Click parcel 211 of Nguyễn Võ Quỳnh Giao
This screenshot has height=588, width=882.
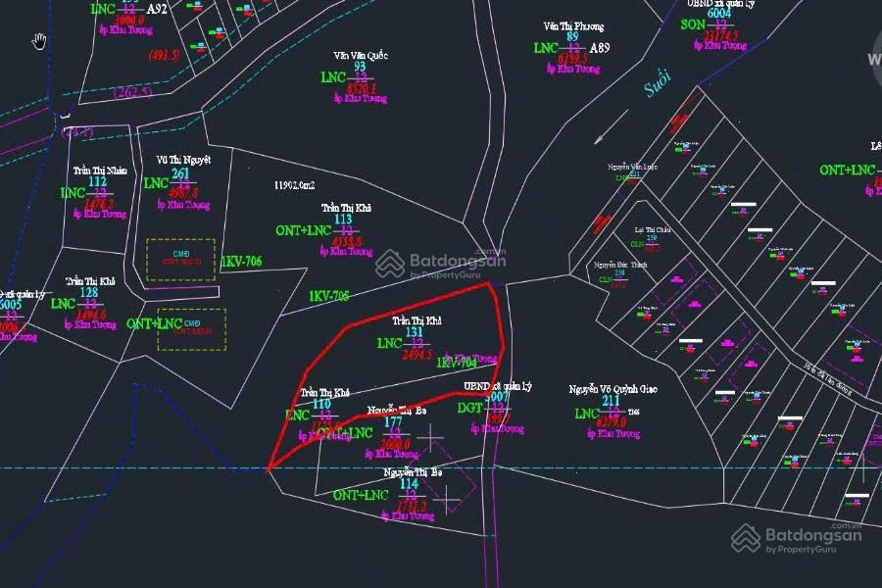[611, 412]
